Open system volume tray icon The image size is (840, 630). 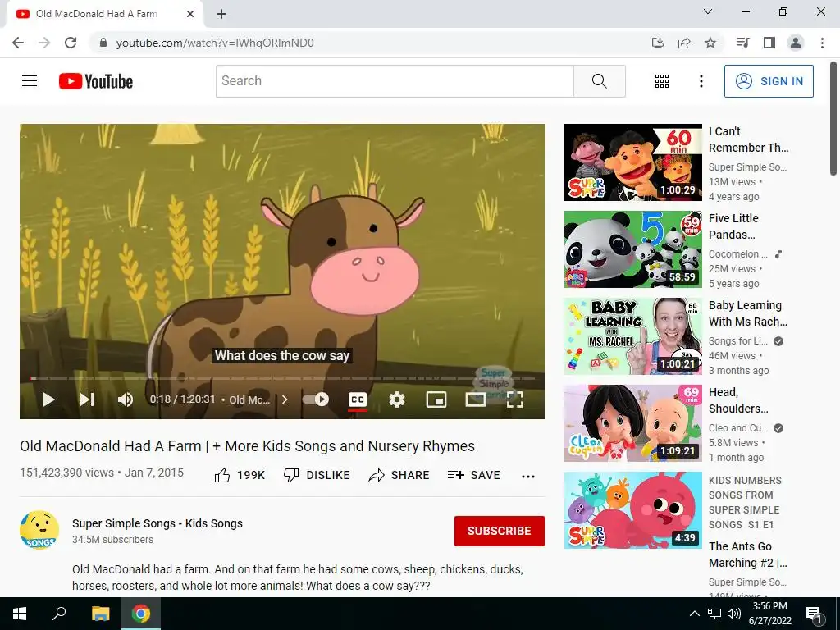[x=734, y=614]
